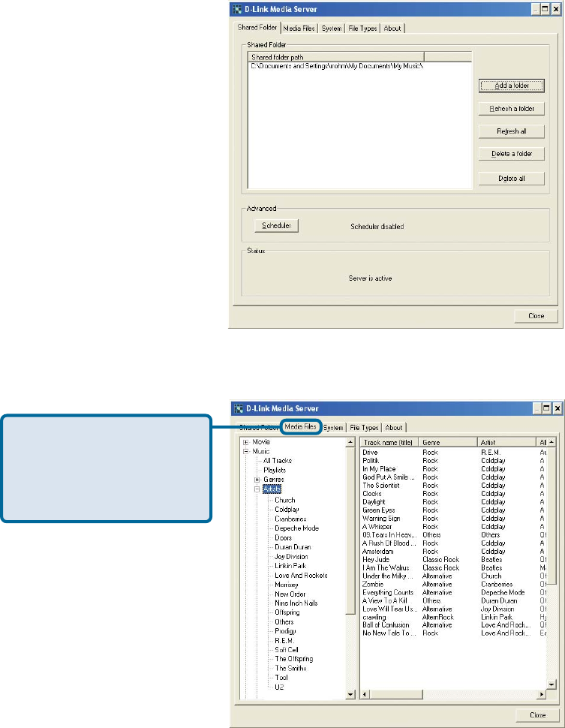Click Refresh a folder button
The height and width of the screenshot is (728, 565).
(x=511, y=109)
